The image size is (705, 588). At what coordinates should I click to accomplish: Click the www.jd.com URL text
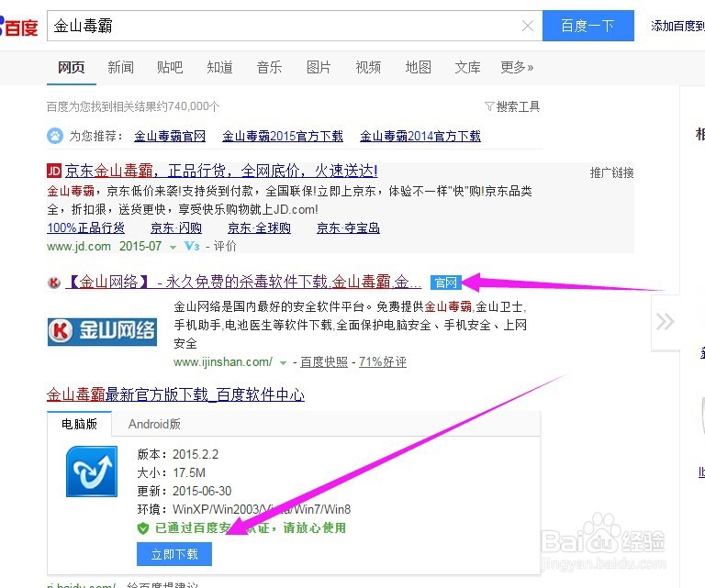(x=79, y=246)
